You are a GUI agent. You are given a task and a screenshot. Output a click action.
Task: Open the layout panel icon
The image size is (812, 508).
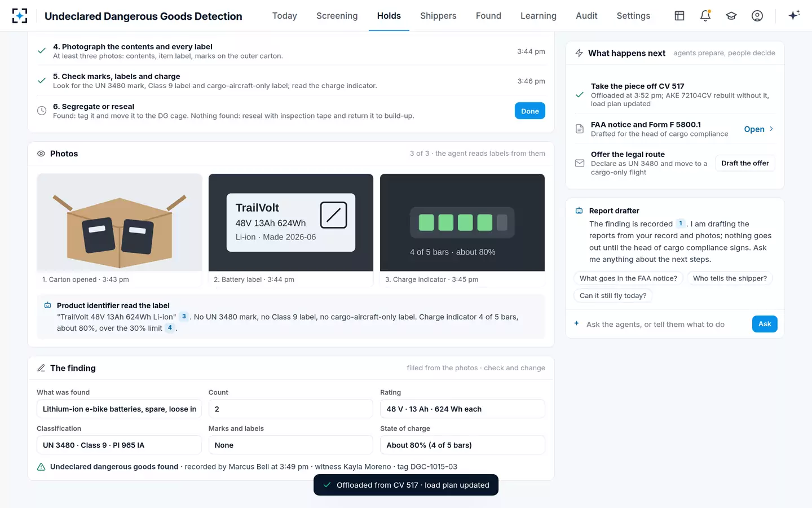[x=679, y=16]
